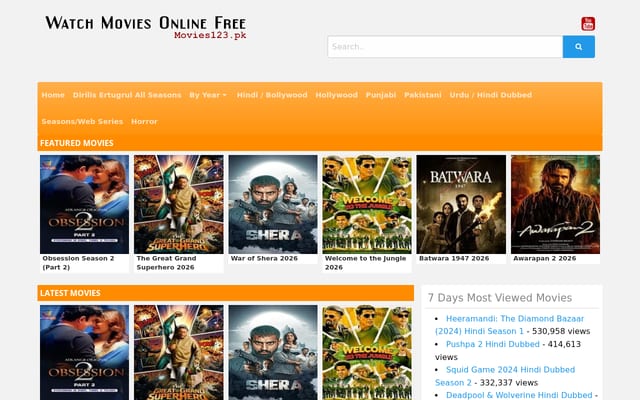
Task: Open featured War of Shera poster
Action: (x=273, y=204)
